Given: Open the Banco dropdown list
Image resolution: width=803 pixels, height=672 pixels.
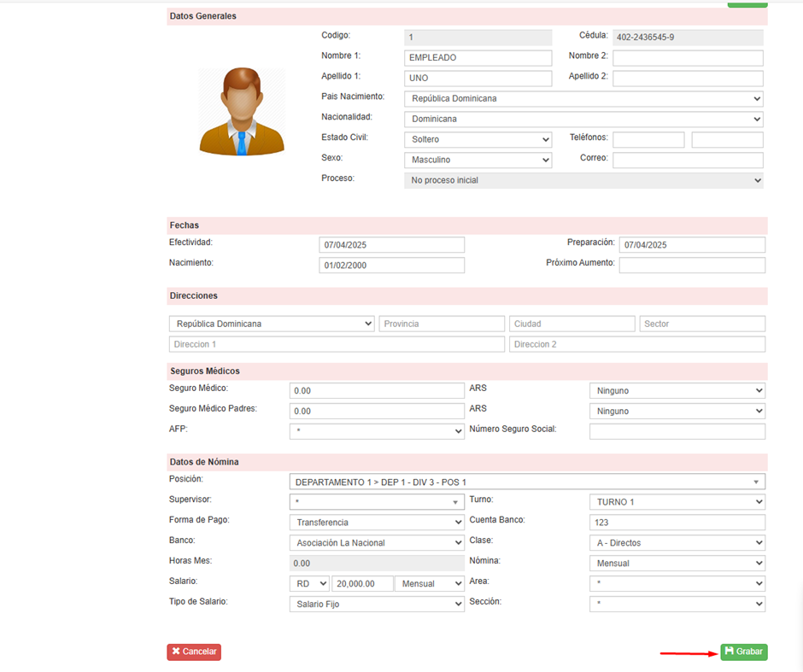Looking at the screenshot, I should [377, 543].
